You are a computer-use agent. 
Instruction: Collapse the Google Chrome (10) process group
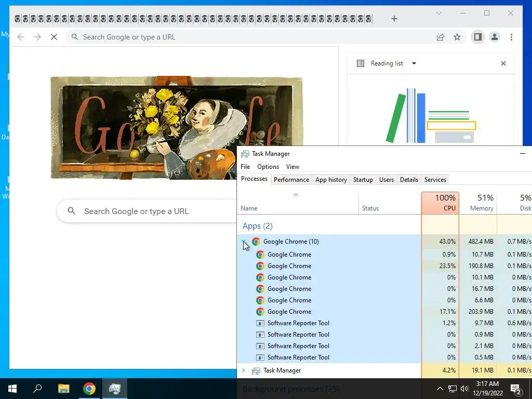click(244, 241)
